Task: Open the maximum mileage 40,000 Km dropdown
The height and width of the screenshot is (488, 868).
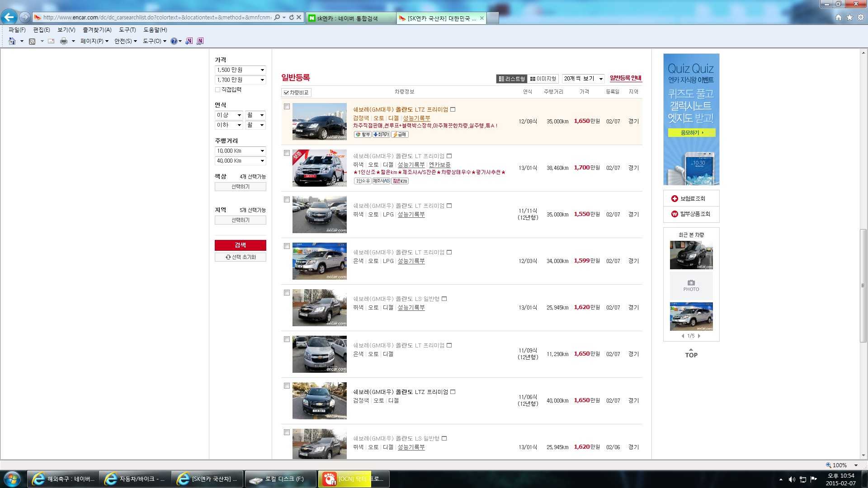Action: coord(241,161)
